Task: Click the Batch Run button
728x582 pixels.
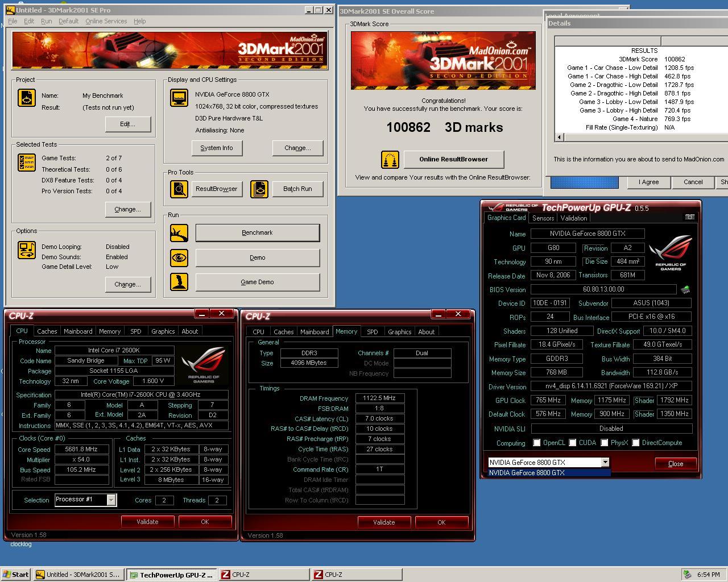Action: click(297, 189)
